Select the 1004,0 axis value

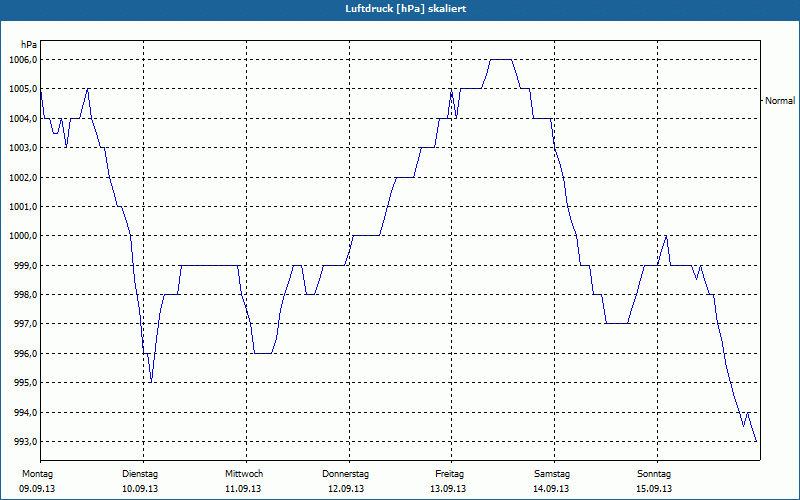coord(23,119)
